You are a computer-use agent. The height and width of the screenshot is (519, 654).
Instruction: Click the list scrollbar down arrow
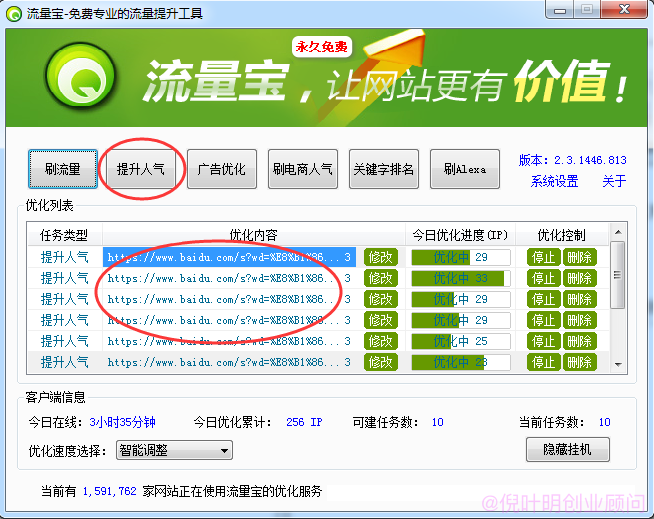tap(618, 365)
